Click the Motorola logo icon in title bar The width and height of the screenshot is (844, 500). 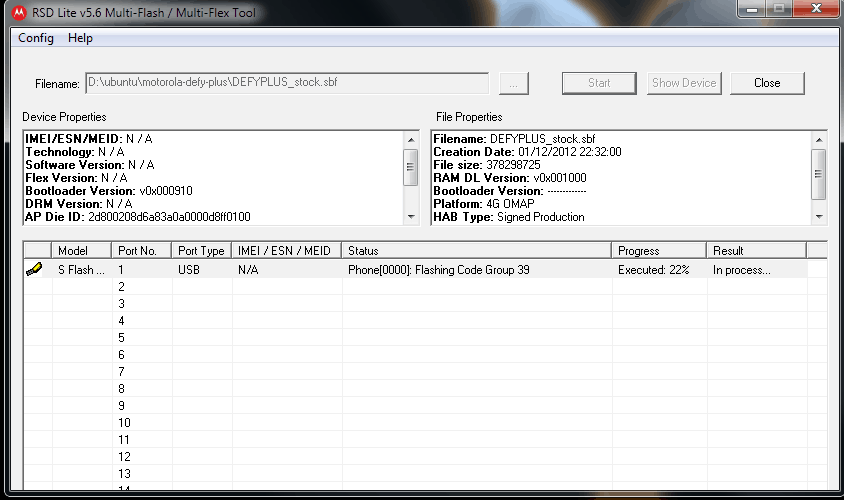coord(19,12)
